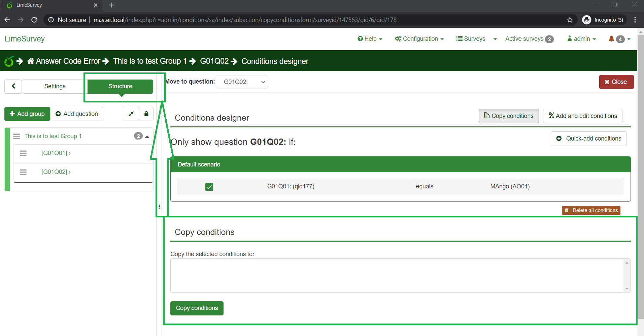Click the copy conditions target list box
This screenshot has height=336, width=644.
click(397, 275)
